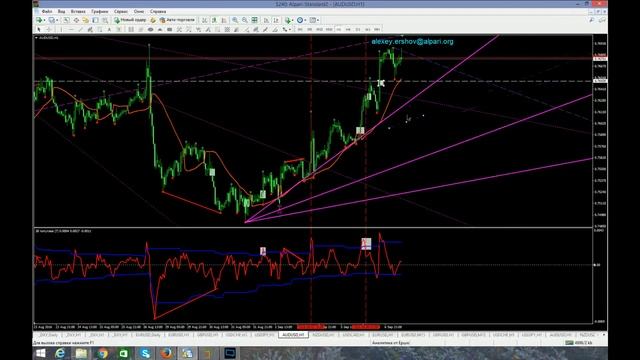
Task: Click the Новый ордер button
Action: point(130,20)
